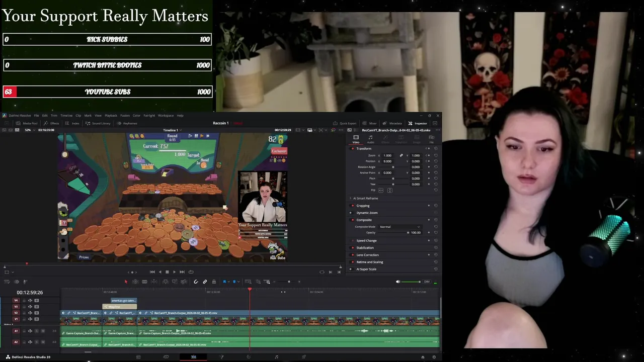Open the Composite Mode dropdown
644x362 pixels.
pyautogui.click(x=400, y=227)
